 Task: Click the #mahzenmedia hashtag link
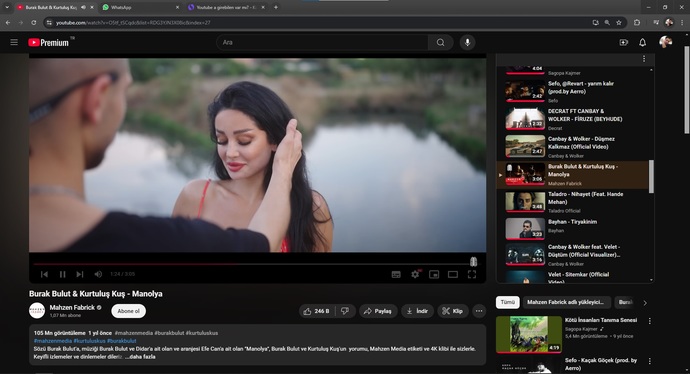(134, 333)
